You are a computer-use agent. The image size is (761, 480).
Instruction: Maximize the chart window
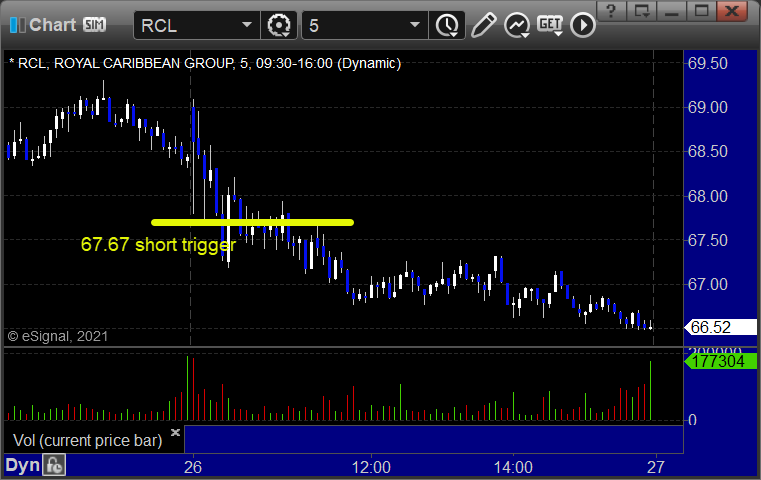click(x=702, y=11)
